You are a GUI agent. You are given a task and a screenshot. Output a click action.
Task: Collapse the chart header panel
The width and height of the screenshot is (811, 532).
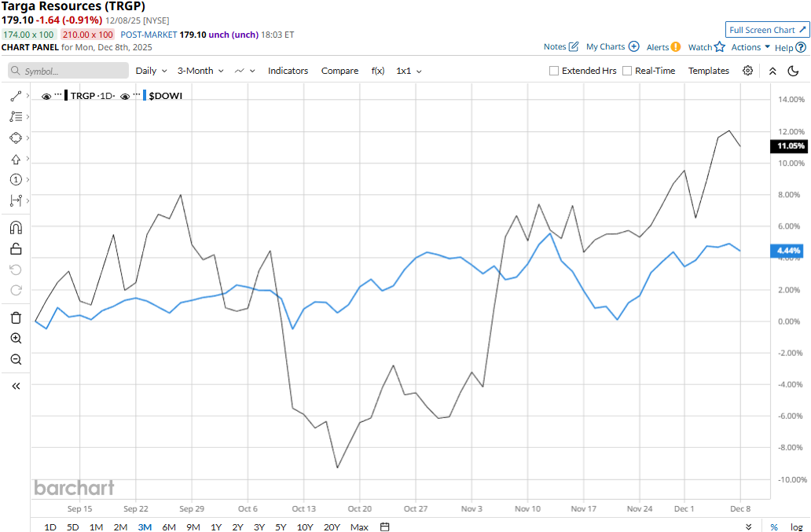click(772, 71)
